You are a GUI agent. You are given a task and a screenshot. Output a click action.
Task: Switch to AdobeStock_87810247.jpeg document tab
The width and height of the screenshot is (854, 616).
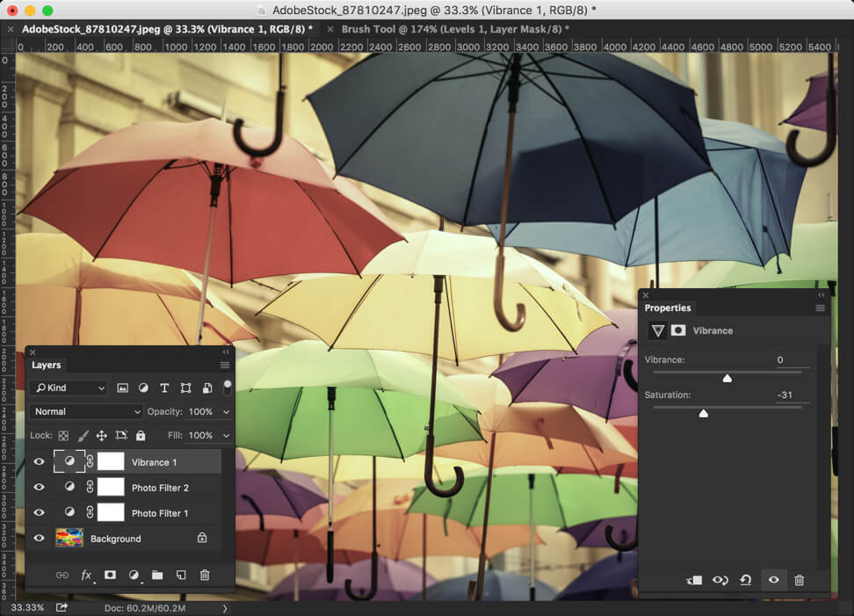[167, 29]
